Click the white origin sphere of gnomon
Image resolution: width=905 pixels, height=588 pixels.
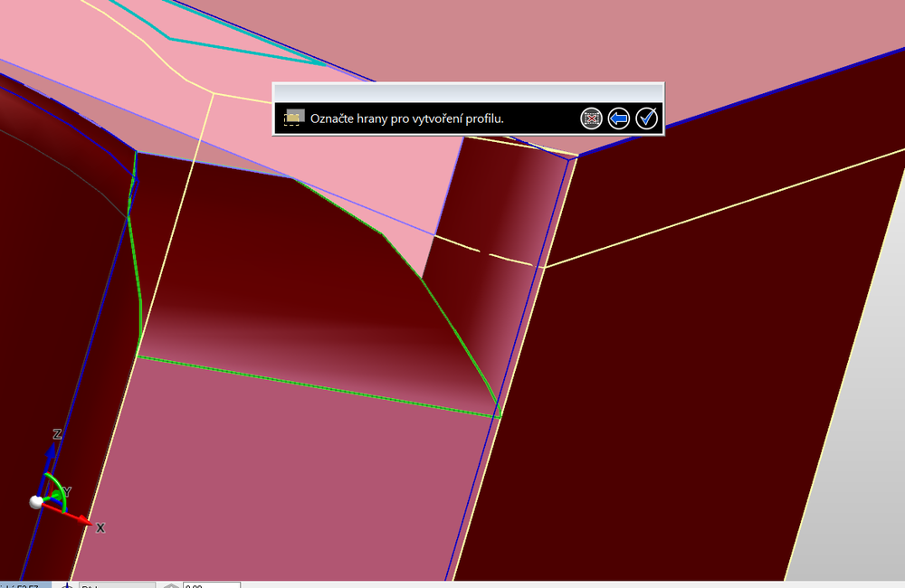[x=36, y=502]
